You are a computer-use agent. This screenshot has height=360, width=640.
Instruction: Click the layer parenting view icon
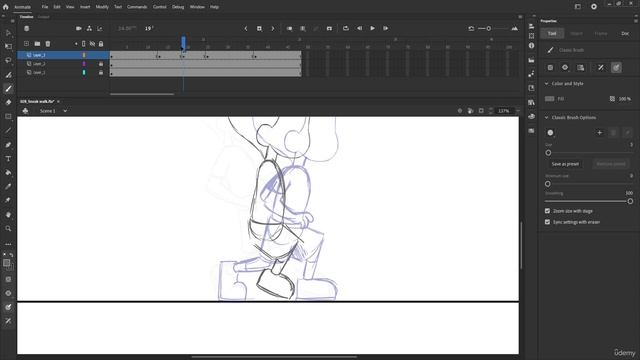click(x=89, y=29)
